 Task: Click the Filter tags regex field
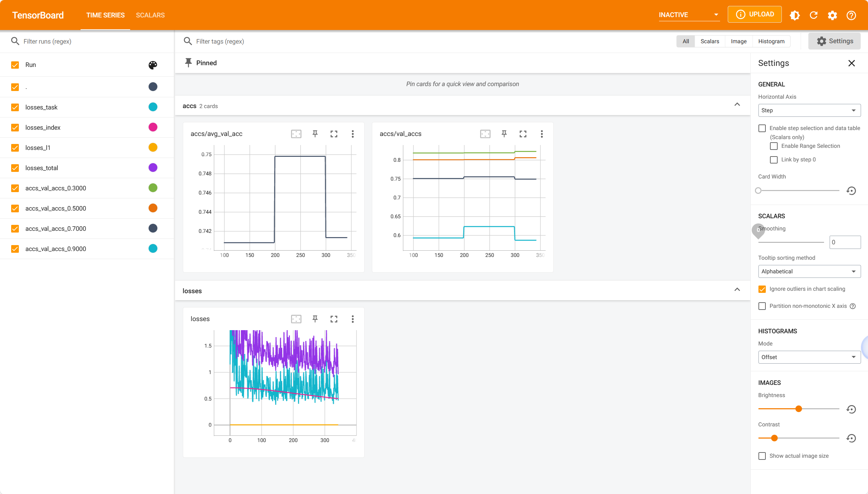tap(220, 41)
